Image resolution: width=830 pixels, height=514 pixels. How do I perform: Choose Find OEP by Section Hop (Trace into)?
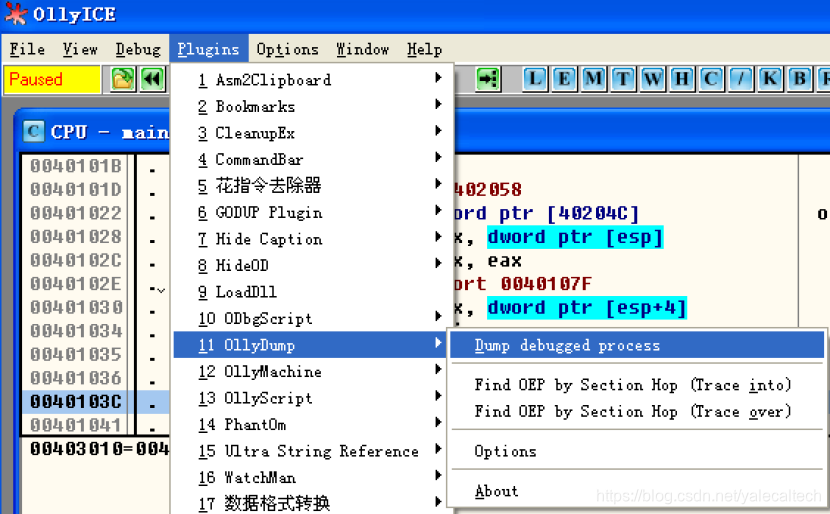coord(637,385)
